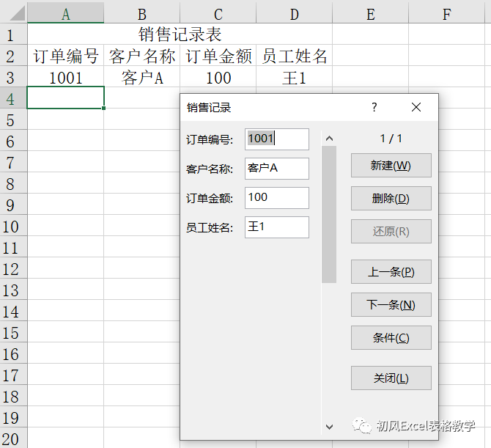Select row 1 header
491x448 pixels.
[13, 34]
